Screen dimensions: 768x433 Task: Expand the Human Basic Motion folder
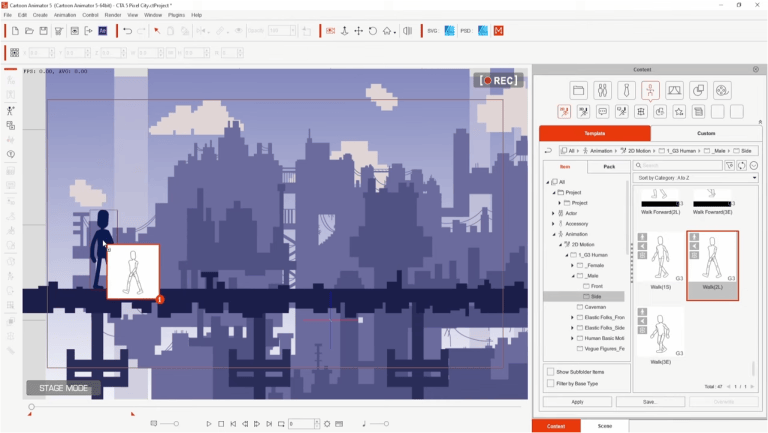tap(573, 338)
